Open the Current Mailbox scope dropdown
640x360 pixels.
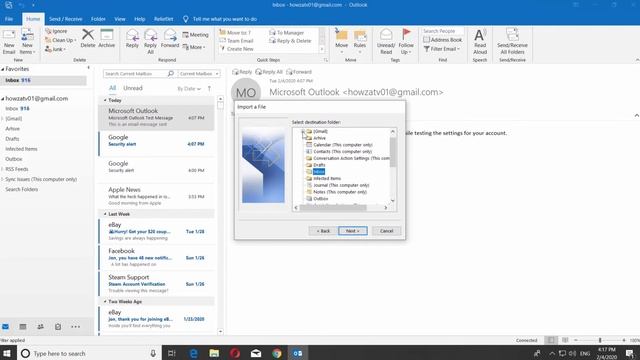[x=199, y=74]
